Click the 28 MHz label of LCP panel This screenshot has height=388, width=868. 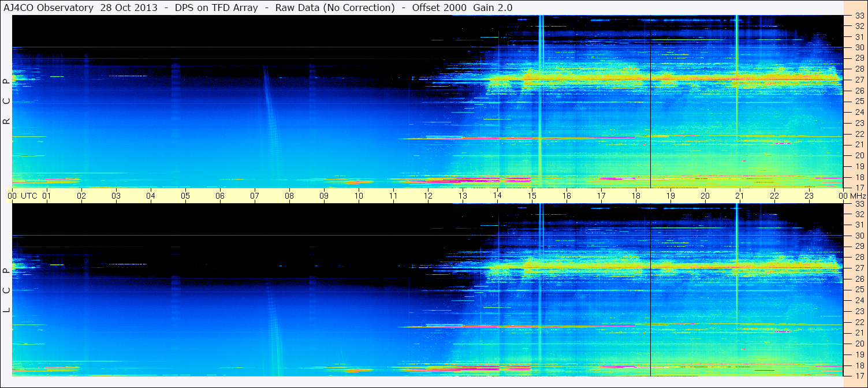859,257
